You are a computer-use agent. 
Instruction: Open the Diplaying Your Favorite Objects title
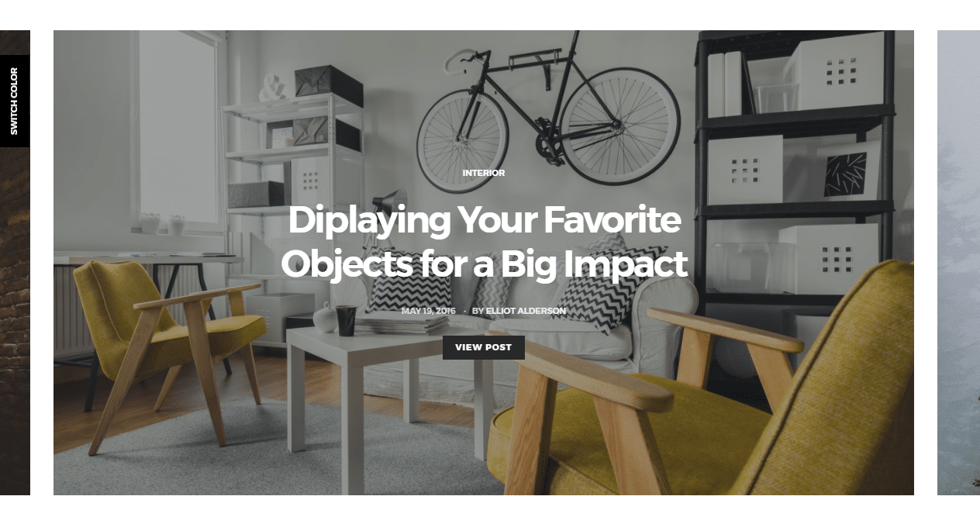tap(484, 242)
